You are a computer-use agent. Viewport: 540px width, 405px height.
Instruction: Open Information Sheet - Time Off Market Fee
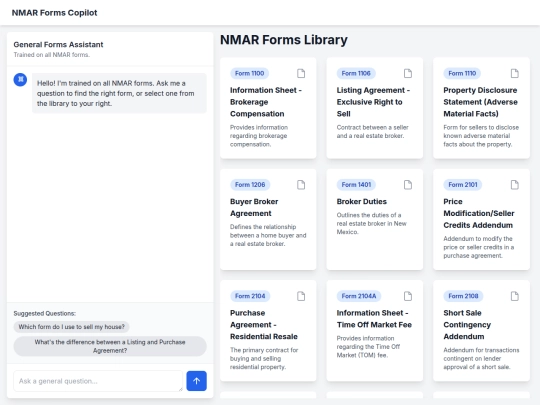click(x=374, y=319)
